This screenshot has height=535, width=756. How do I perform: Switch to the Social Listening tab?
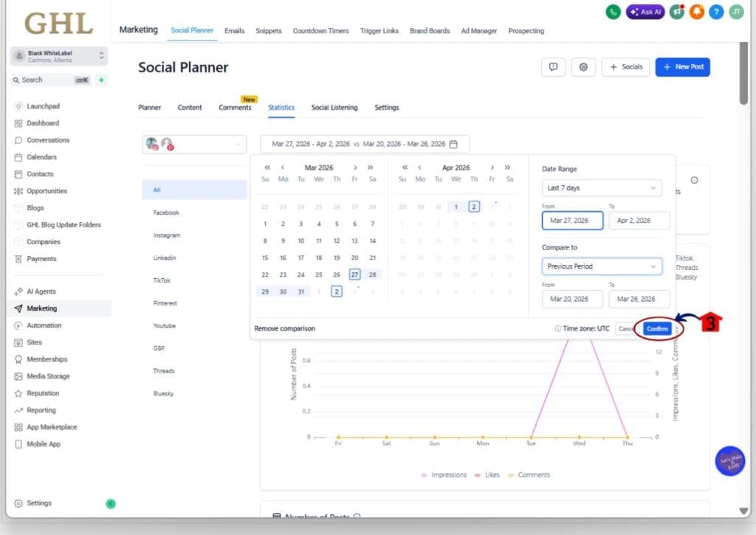click(x=334, y=108)
